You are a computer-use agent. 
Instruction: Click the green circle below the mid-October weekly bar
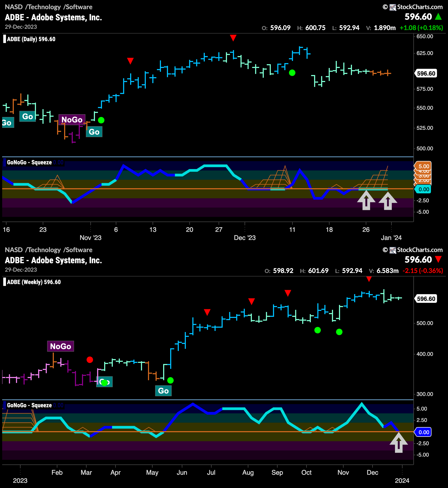[318, 330]
